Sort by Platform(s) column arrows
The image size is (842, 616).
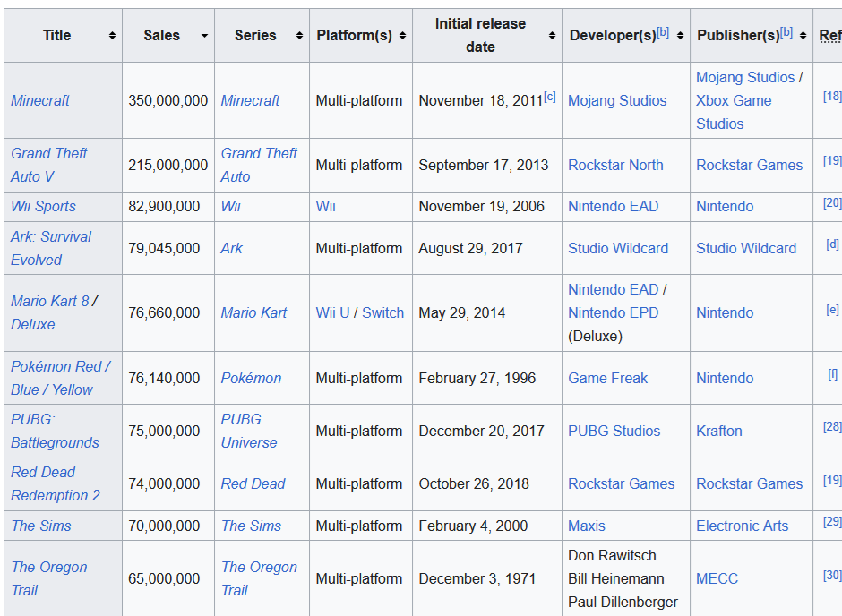pyautogui.click(x=402, y=36)
